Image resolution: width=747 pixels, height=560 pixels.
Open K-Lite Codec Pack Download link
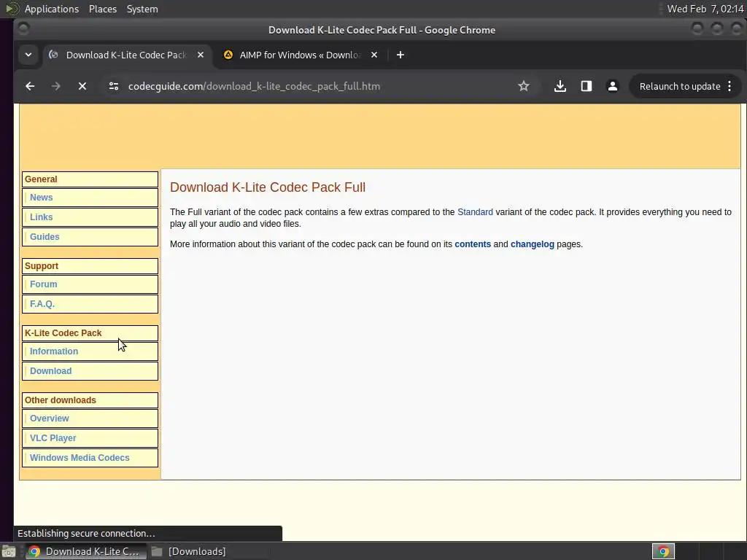pyautogui.click(x=50, y=371)
